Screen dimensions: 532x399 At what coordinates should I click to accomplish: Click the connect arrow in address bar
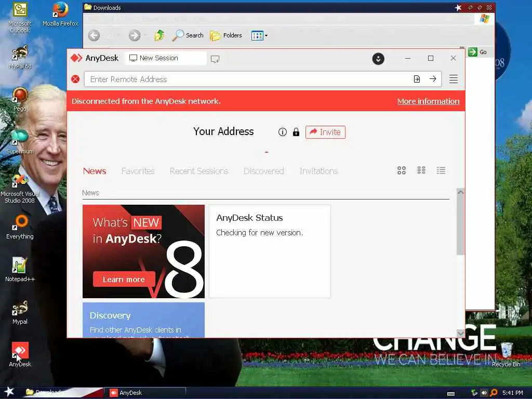click(x=433, y=79)
